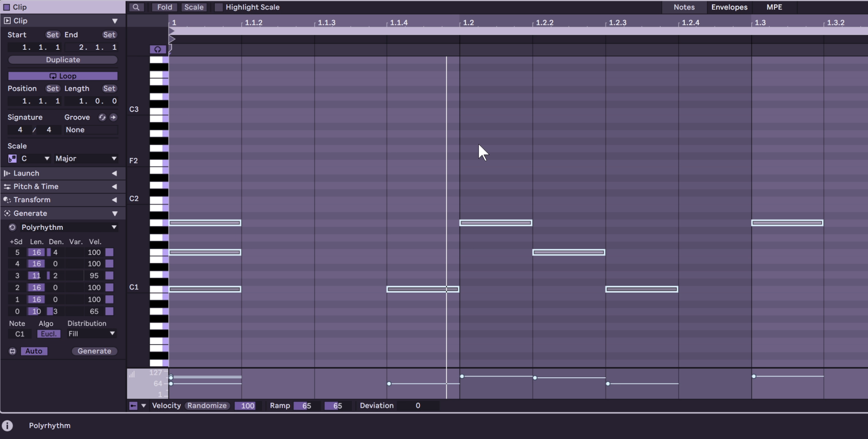Click the Randomize velocity button
This screenshot has width=868, height=439.
click(x=207, y=406)
